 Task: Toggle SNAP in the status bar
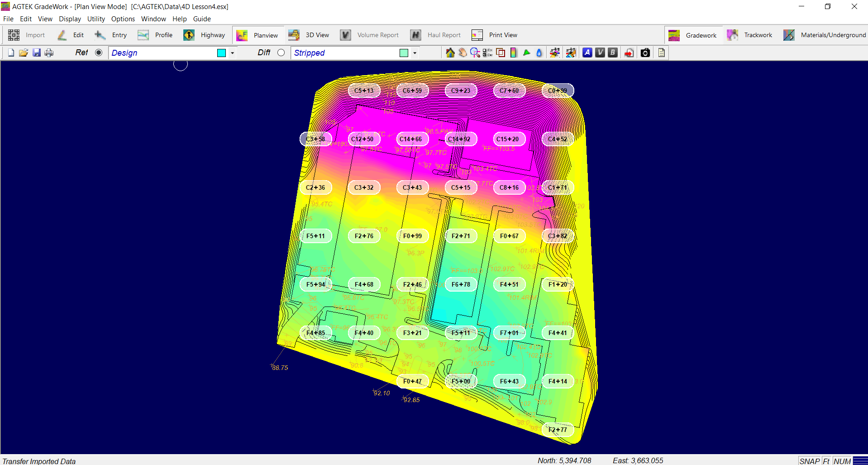[809, 461]
